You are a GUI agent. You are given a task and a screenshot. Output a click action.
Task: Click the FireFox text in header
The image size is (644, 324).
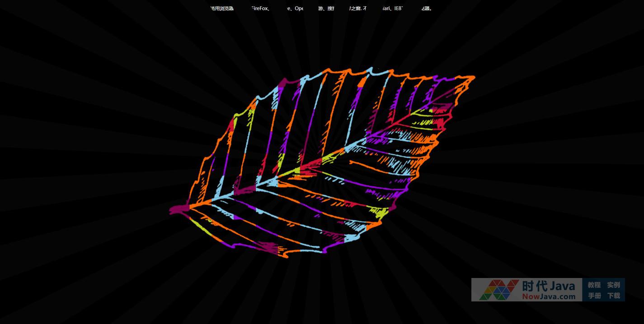[261, 8]
